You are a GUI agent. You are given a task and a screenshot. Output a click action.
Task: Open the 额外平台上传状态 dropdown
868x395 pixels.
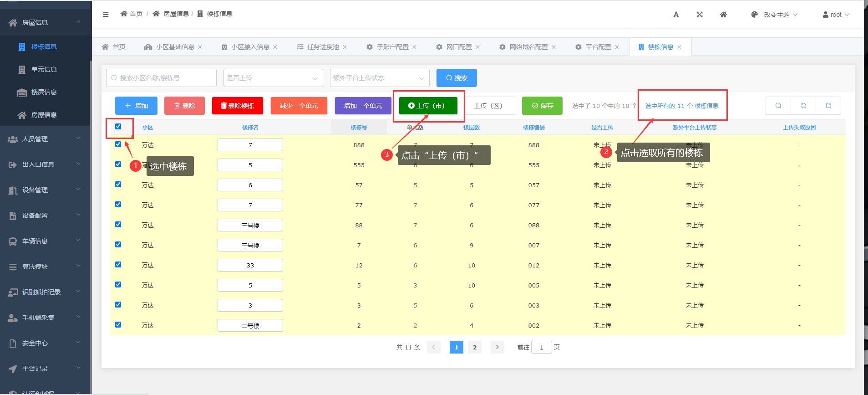[379, 78]
